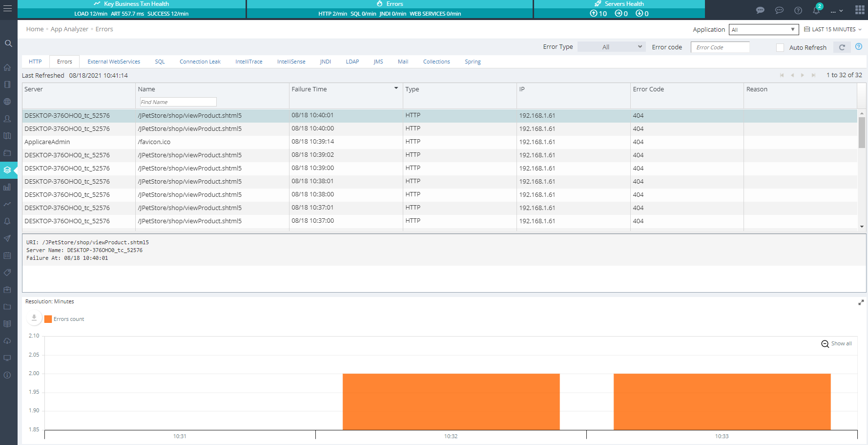Click the search magnifier icon in sidebar
Viewport: 868px width, 445px height.
click(8, 43)
